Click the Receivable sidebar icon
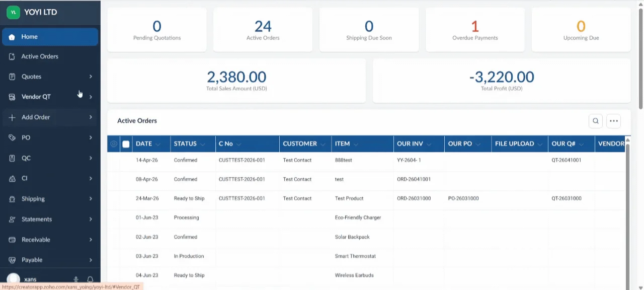This screenshot has width=644, height=290. click(12, 240)
